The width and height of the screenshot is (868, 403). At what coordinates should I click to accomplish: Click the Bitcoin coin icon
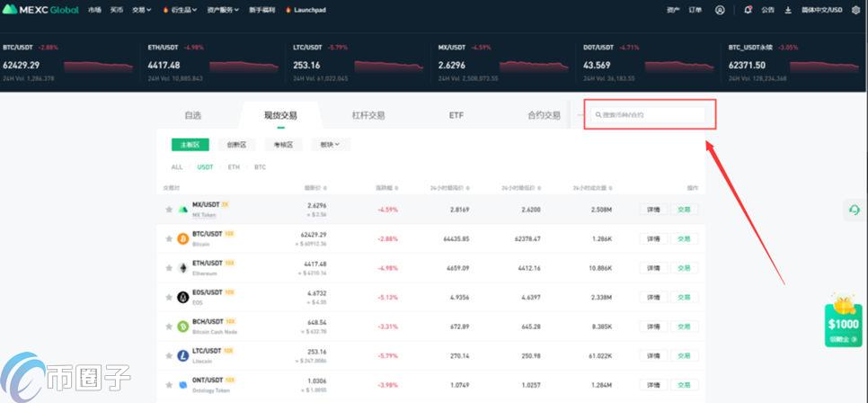(x=182, y=239)
